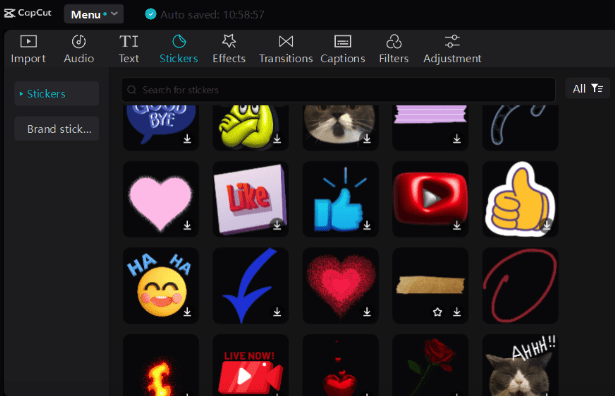This screenshot has width=615, height=396.
Task: Select the blue hook outline sticker
Action: pyautogui.click(x=520, y=127)
